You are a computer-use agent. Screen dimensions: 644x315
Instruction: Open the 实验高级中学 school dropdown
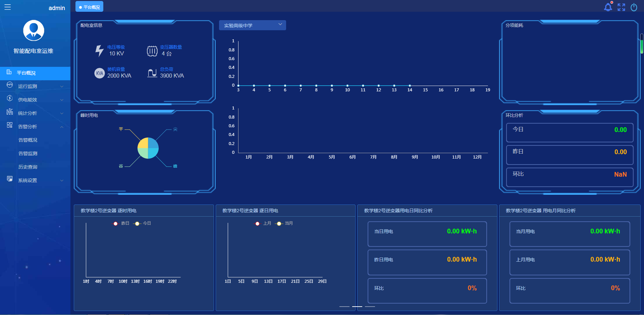click(x=252, y=25)
